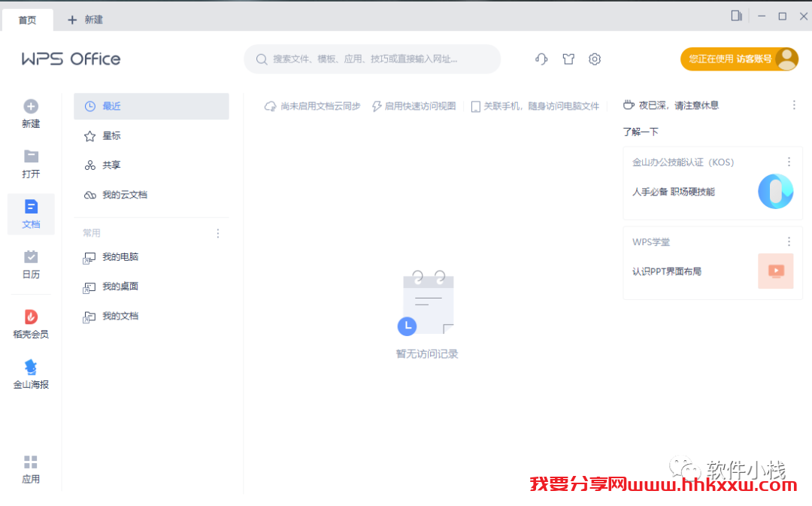Image resolution: width=812 pixels, height=506 pixels.
Task: Click the WPS学堂 card title
Action: [x=651, y=242]
